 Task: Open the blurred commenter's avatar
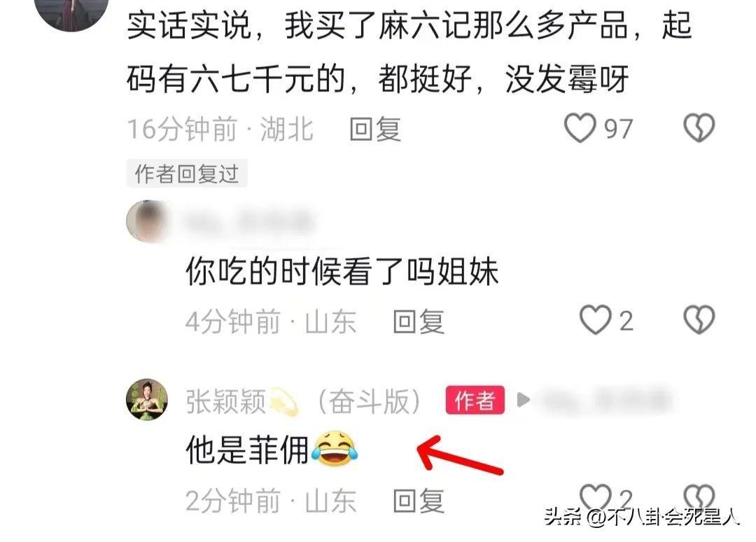click(x=147, y=221)
